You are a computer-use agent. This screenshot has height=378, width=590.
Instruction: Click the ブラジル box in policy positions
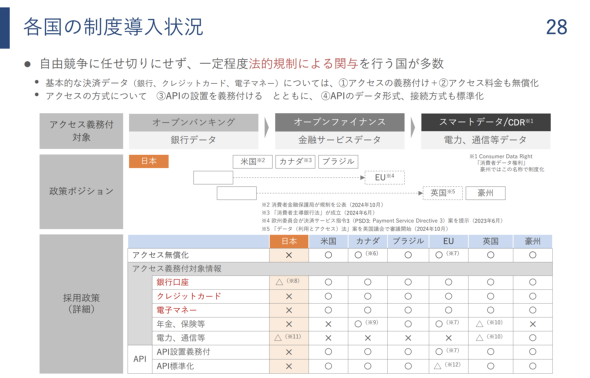pyautogui.click(x=338, y=162)
